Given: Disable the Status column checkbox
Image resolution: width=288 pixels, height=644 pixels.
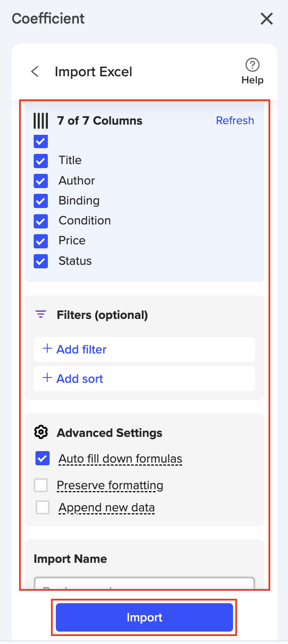Looking at the screenshot, I should tap(41, 261).
